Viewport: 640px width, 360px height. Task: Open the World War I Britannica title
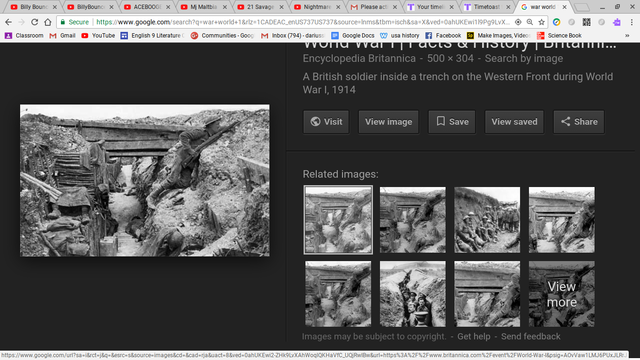(459, 45)
